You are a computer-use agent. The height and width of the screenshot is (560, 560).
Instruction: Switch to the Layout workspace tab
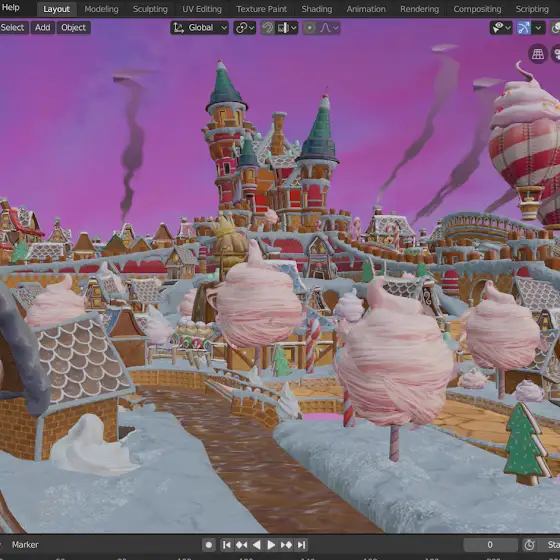(x=56, y=9)
